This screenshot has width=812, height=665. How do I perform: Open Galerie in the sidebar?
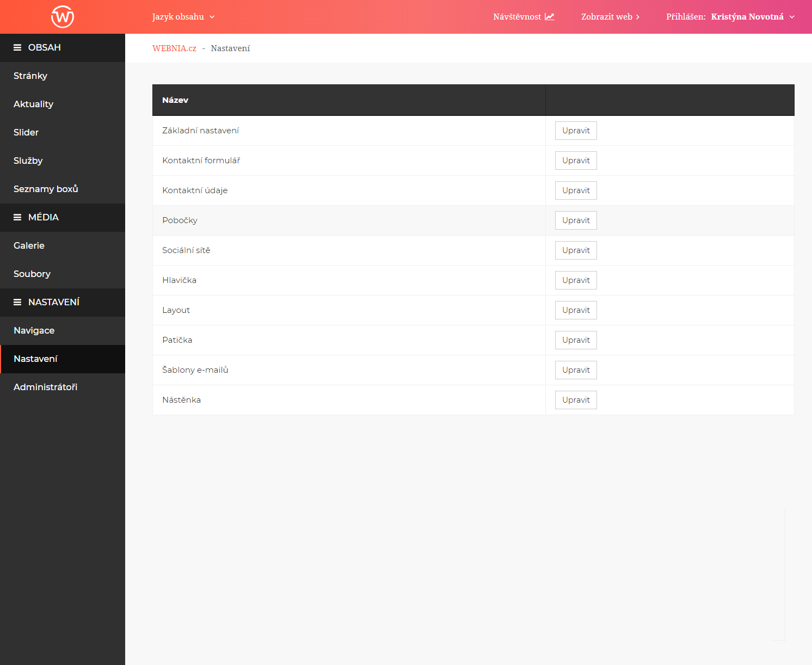pyautogui.click(x=63, y=246)
